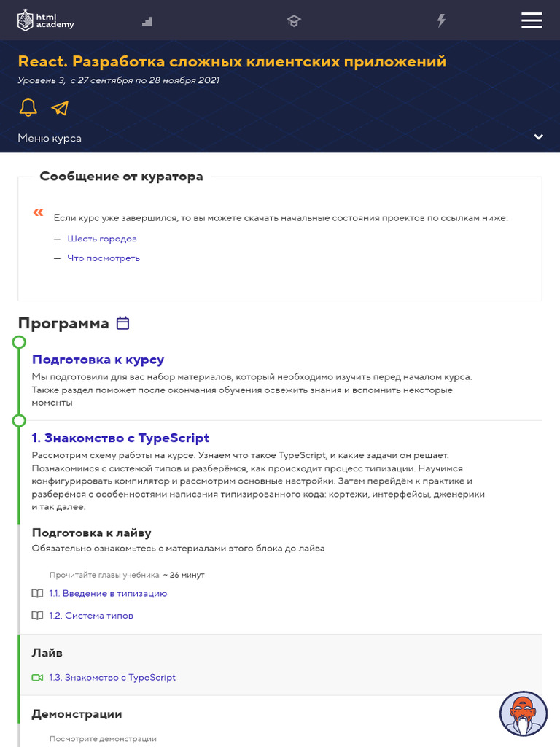Click the Демонстрации heading

pos(77,714)
